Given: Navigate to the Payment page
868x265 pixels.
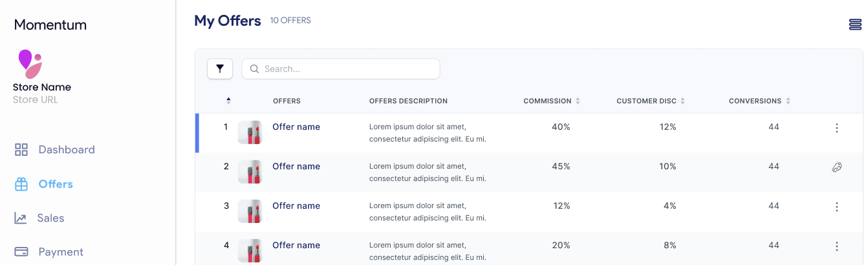Looking at the screenshot, I should tap(60, 252).
